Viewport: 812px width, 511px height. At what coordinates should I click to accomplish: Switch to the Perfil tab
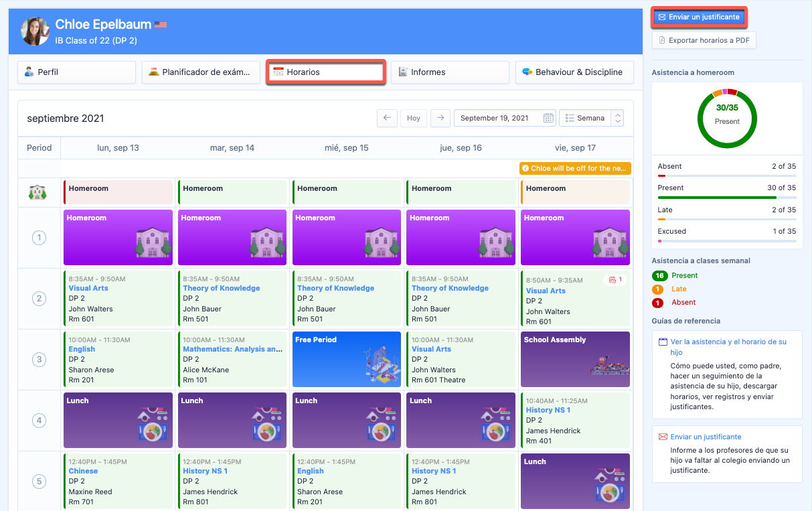pyautogui.click(x=76, y=72)
